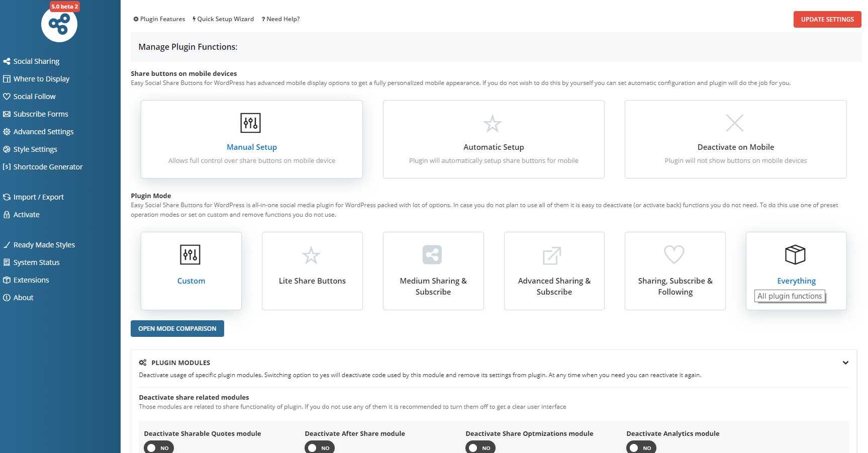Select the Advanced Sharing external link icon
Screen dimensions: 868x453
(x=553, y=254)
